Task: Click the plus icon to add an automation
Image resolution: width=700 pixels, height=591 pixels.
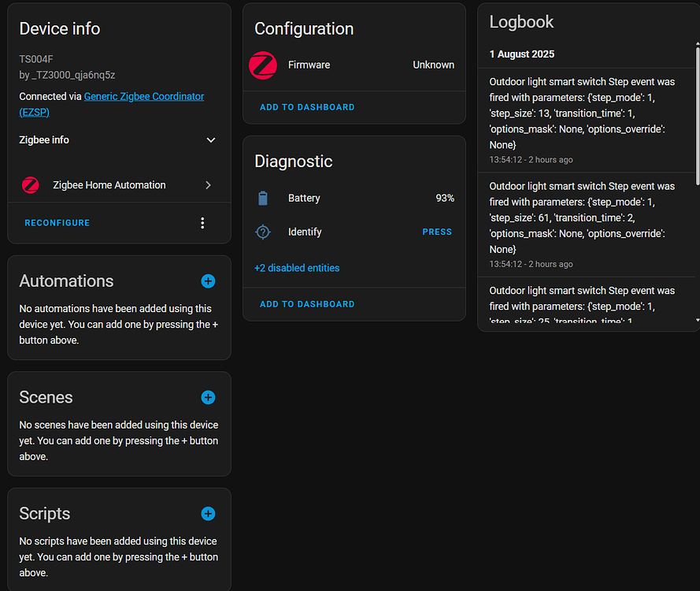Action: point(208,281)
